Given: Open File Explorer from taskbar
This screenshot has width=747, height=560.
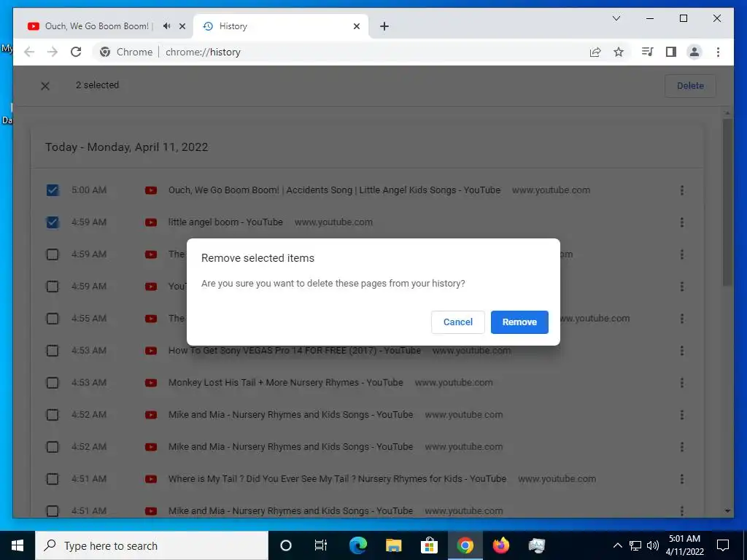Looking at the screenshot, I should pyautogui.click(x=393, y=545).
